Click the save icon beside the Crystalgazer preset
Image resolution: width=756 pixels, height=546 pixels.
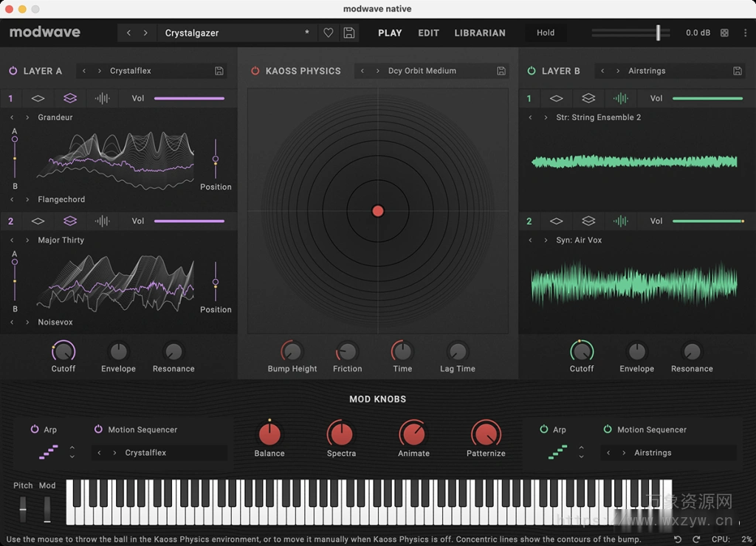click(x=347, y=32)
